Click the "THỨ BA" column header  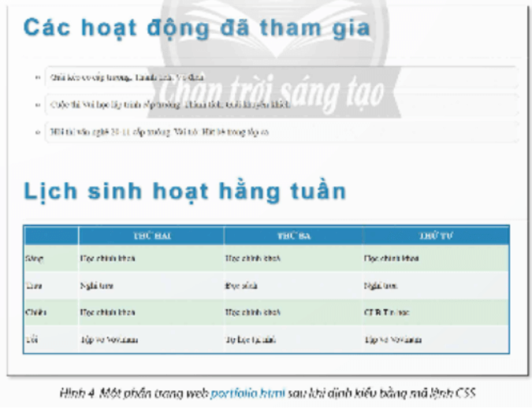point(292,236)
